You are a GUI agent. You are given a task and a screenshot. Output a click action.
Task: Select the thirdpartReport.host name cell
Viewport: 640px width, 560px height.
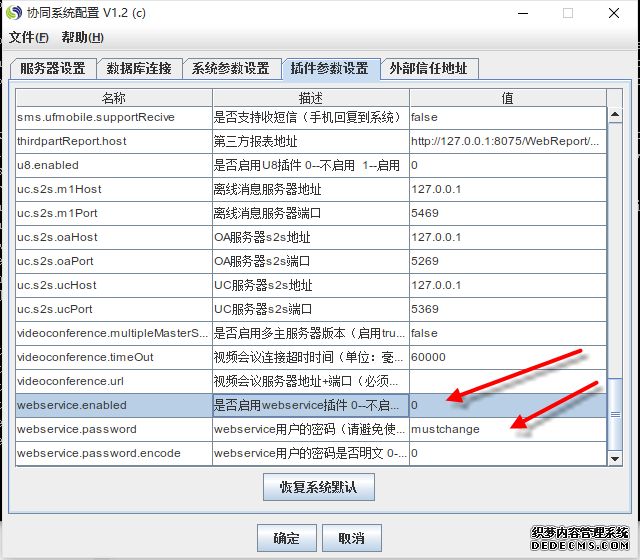tap(114, 142)
